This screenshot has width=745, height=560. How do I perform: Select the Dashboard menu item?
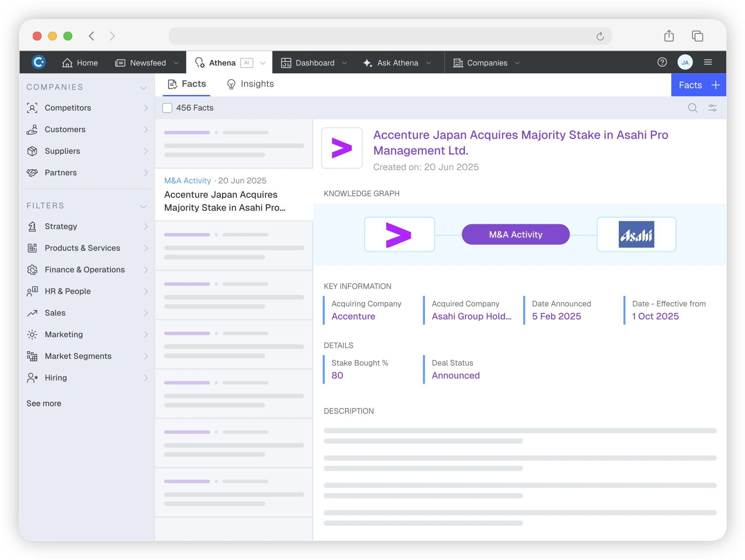coord(308,63)
